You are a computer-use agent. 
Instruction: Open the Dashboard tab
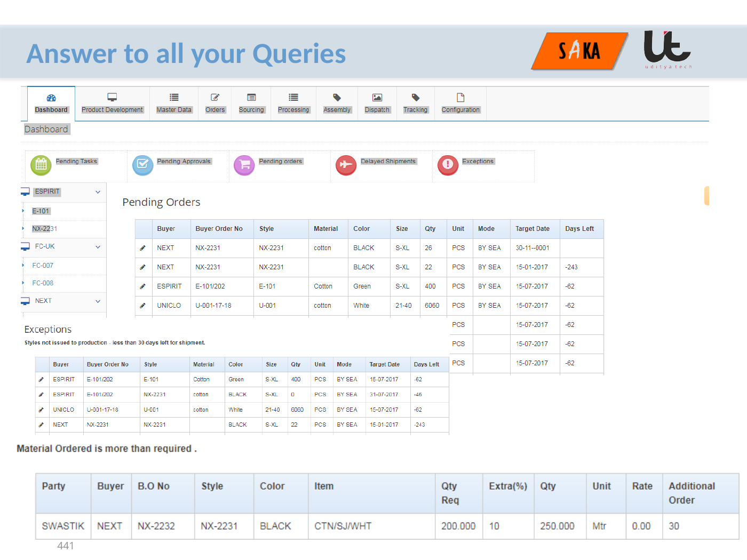tap(51, 103)
